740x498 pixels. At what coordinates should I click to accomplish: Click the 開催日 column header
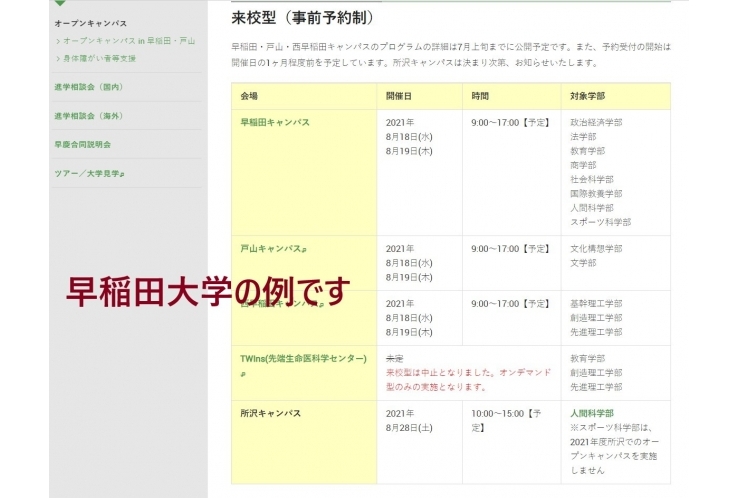399,96
